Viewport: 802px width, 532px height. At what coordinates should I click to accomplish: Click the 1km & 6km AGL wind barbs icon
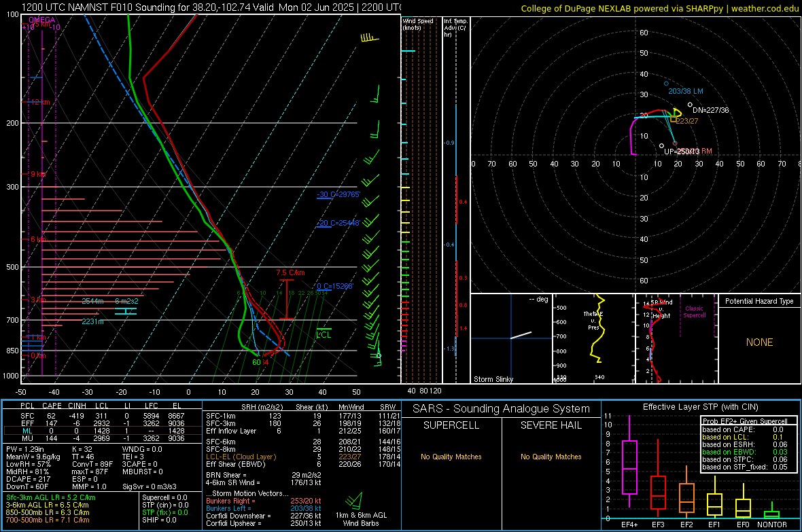[x=354, y=500]
